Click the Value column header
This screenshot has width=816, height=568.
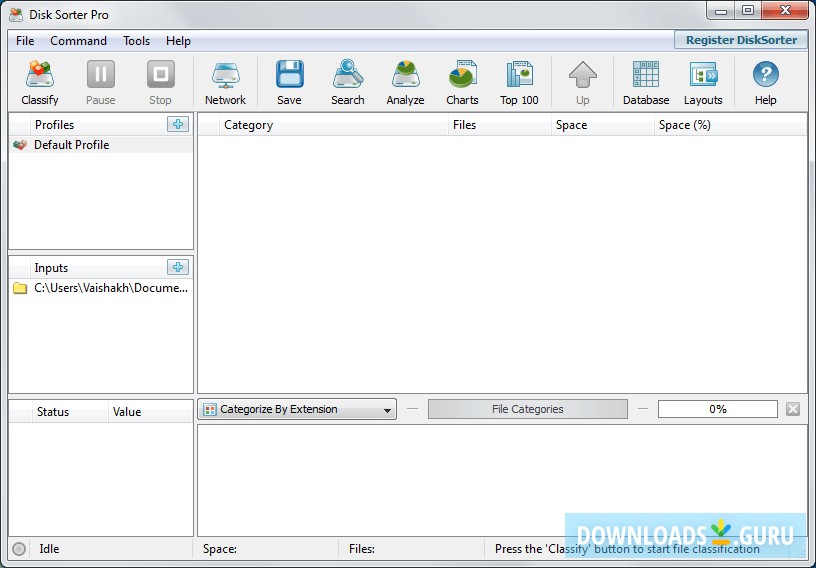pos(150,412)
